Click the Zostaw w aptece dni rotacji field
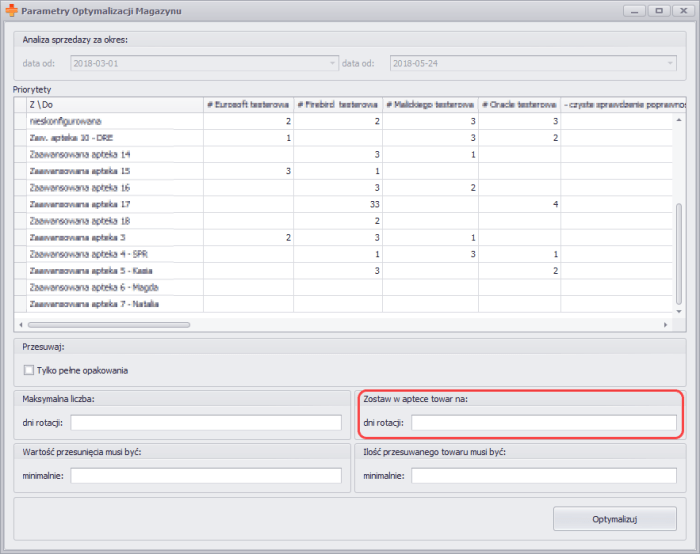 543,423
